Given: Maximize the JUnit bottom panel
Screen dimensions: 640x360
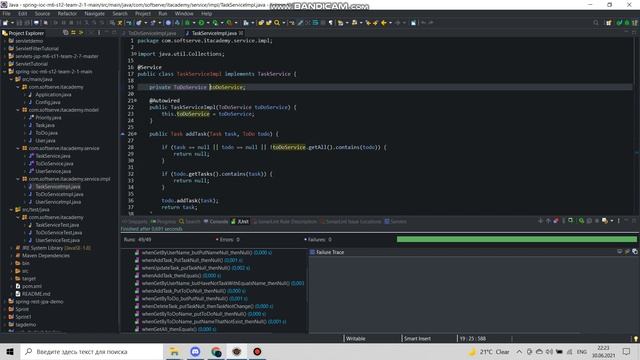Looking at the screenshot, I should tap(634, 221).
